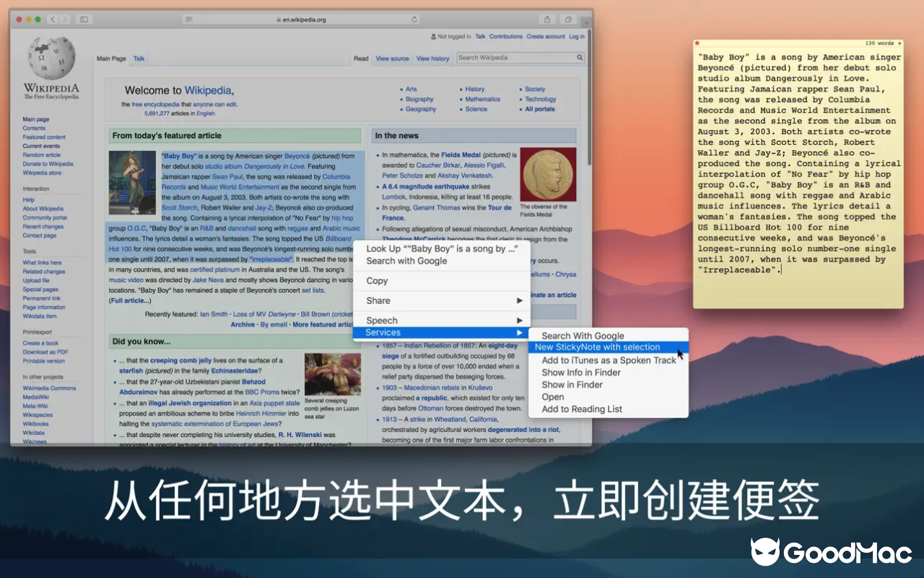Screen dimensions: 924x578
Task: Toggle the Safari sidebar button
Action: (x=84, y=20)
